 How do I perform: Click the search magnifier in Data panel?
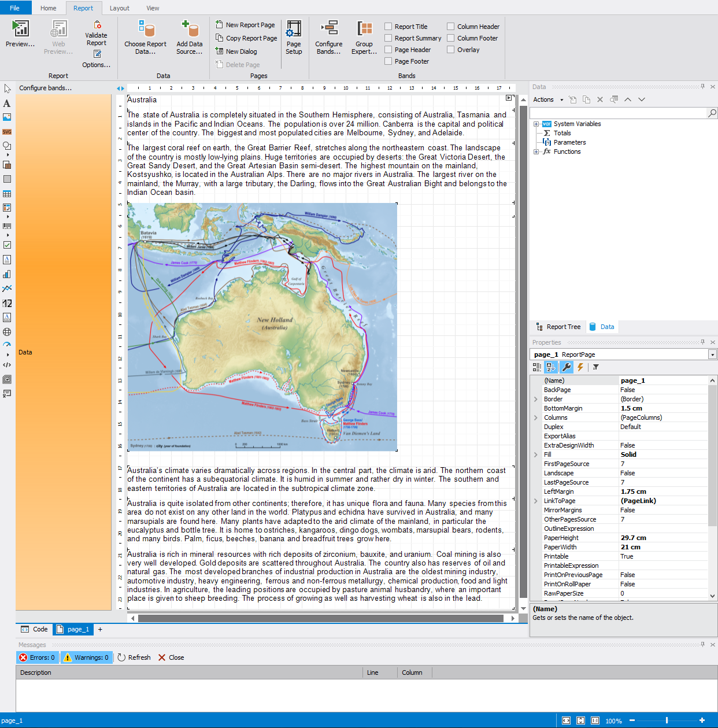point(712,113)
